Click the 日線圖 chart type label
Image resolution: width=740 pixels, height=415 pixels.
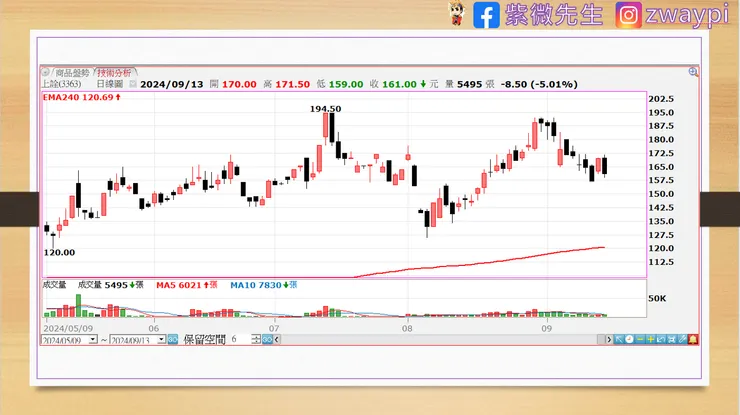click(x=110, y=84)
